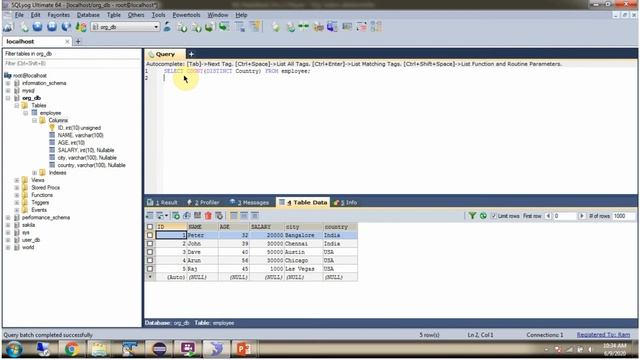This screenshot has width=640, height=360.
Task: Click the insert new row icon
Action: (x=176, y=216)
